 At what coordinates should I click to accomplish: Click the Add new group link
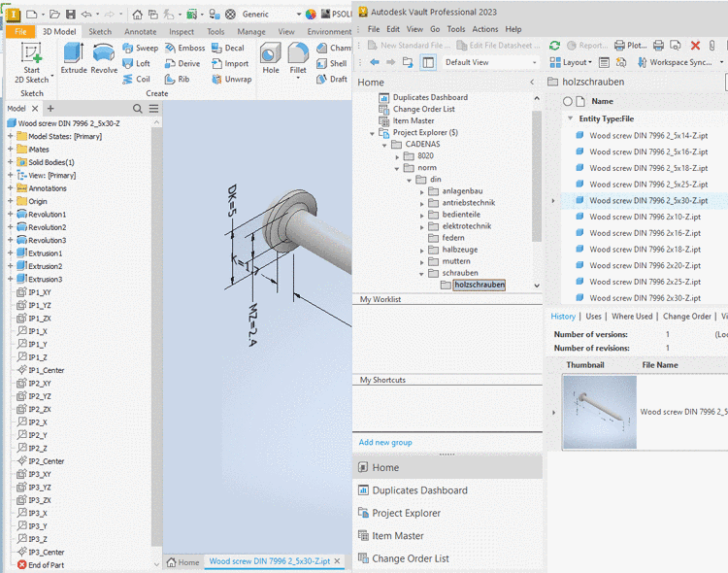coord(385,442)
